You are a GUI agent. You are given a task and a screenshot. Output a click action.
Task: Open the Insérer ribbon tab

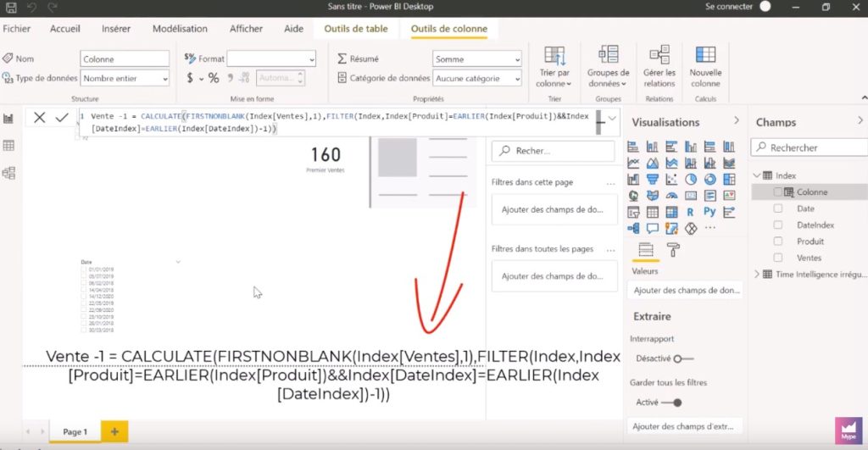tap(115, 29)
